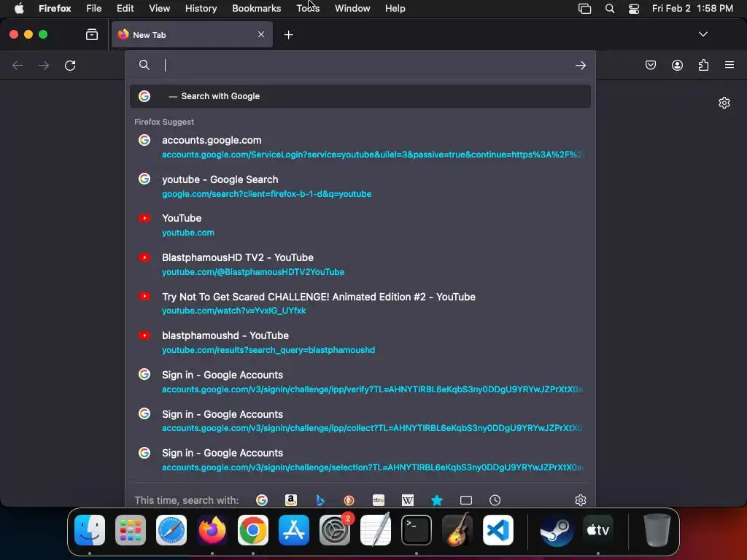
Task: Search this time with Wikipedia
Action: (x=408, y=500)
